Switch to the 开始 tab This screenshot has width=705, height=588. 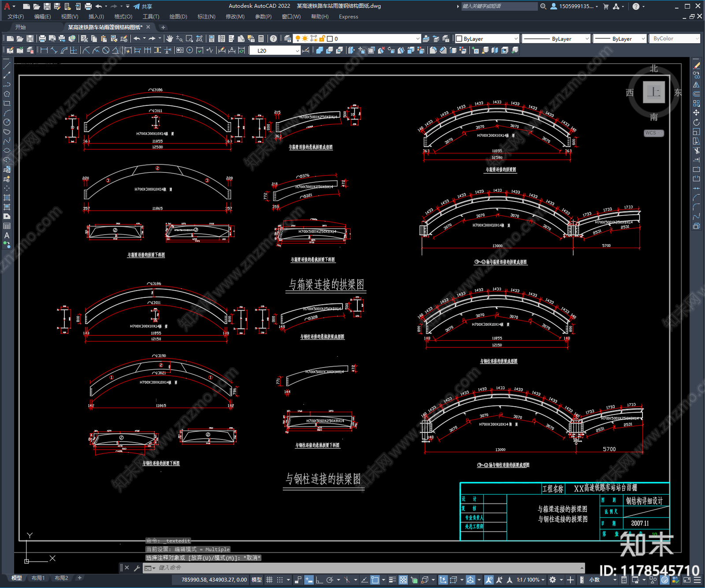coord(21,27)
